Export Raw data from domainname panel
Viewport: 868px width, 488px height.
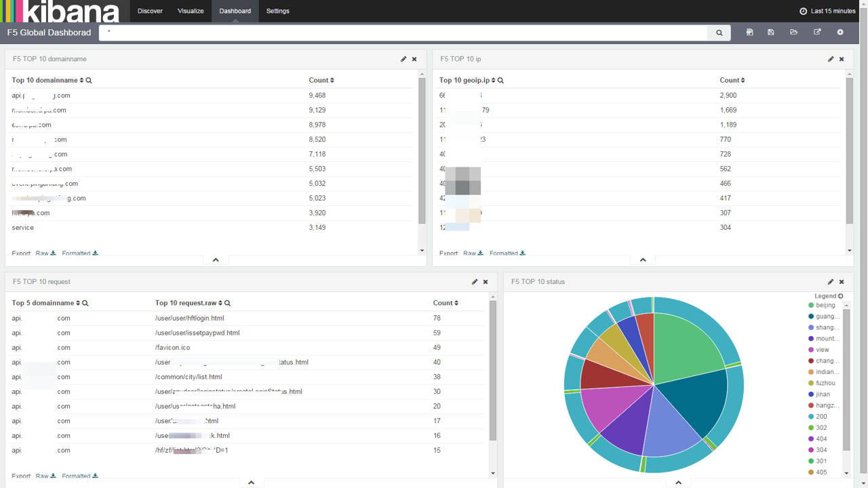(45, 253)
